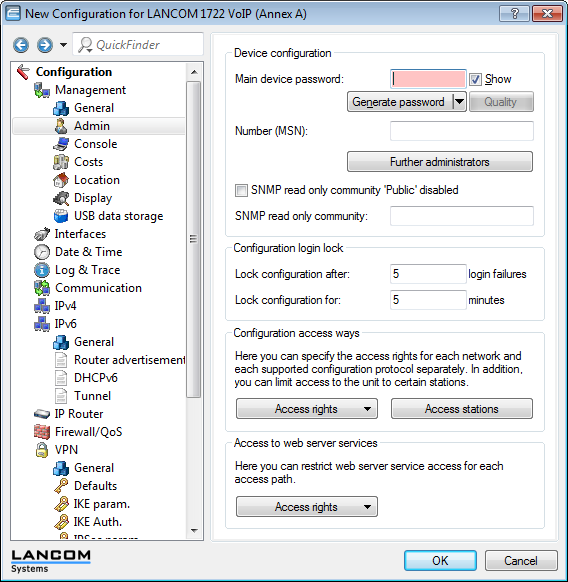Open navigation history dropdown arrow

point(63,45)
